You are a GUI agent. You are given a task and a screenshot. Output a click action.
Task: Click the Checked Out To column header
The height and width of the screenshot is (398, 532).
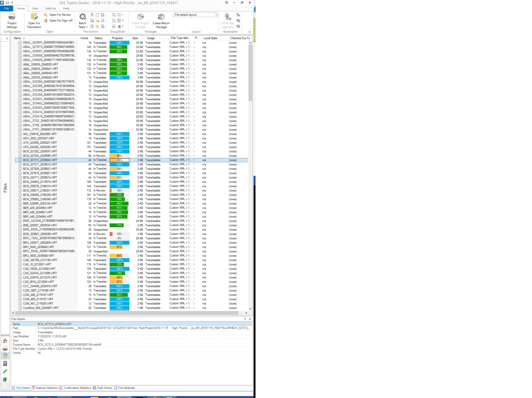click(240, 38)
